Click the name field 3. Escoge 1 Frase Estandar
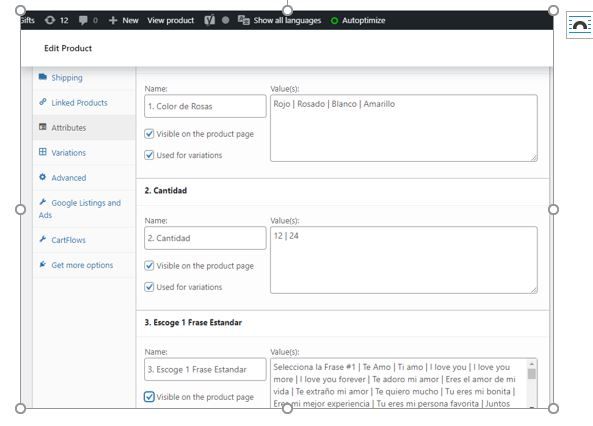 click(x=205, y=369)
